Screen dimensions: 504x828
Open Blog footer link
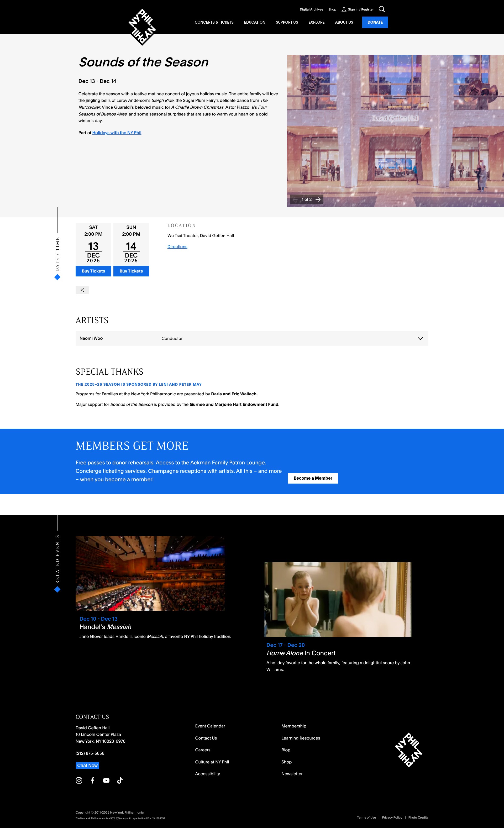(286, 750)
